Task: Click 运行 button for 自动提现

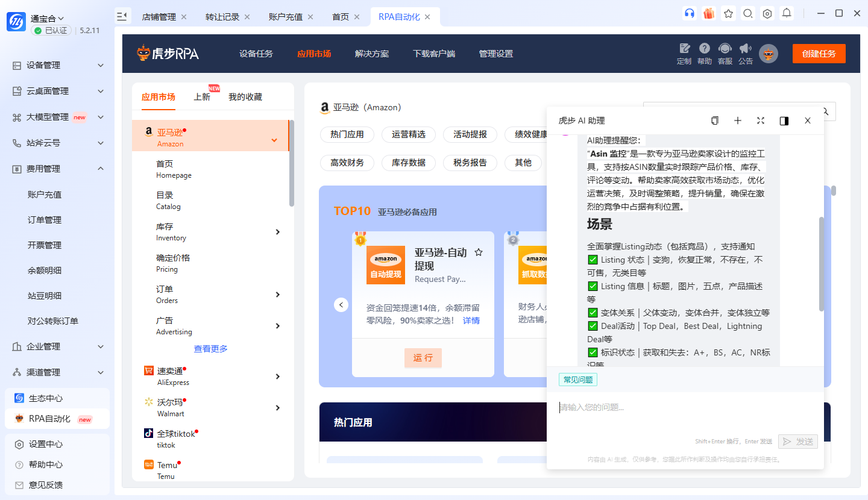Action: click(423, 358)
